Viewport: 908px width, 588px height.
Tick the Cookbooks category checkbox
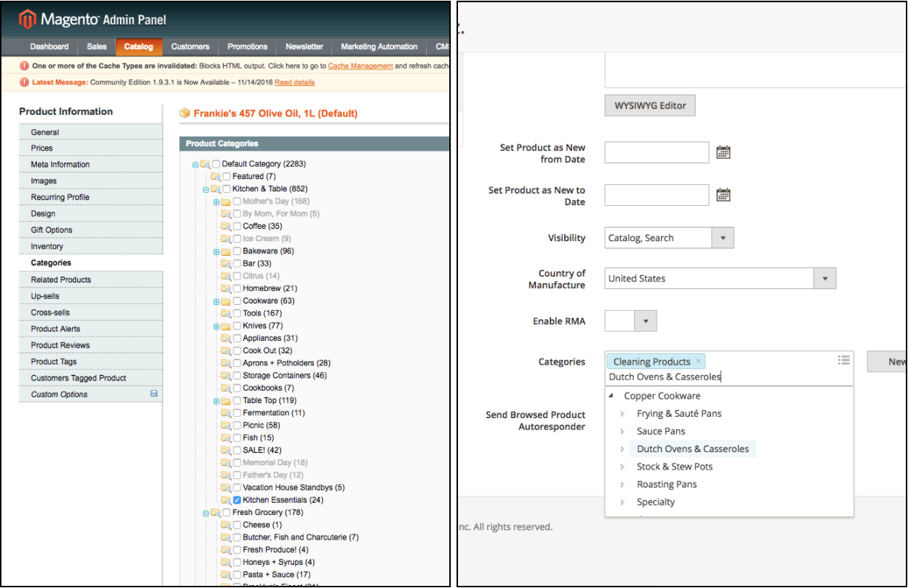237,388
